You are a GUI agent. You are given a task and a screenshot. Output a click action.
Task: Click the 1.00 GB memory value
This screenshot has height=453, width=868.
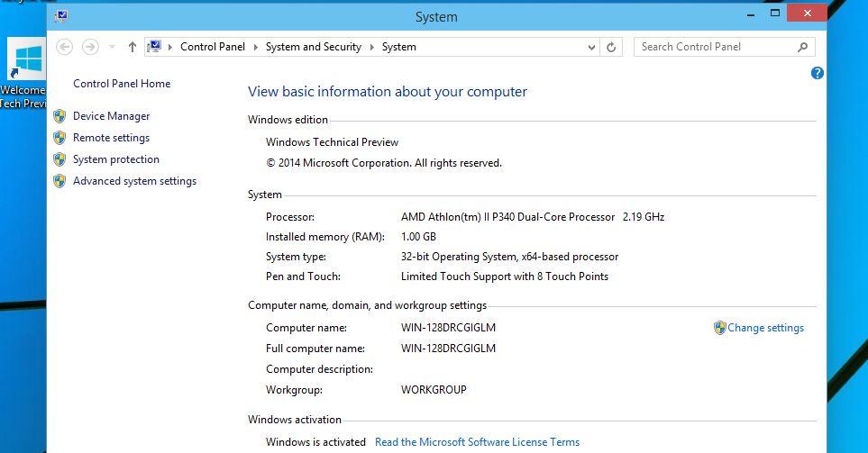pyautogui.click(x=418, y=237)
